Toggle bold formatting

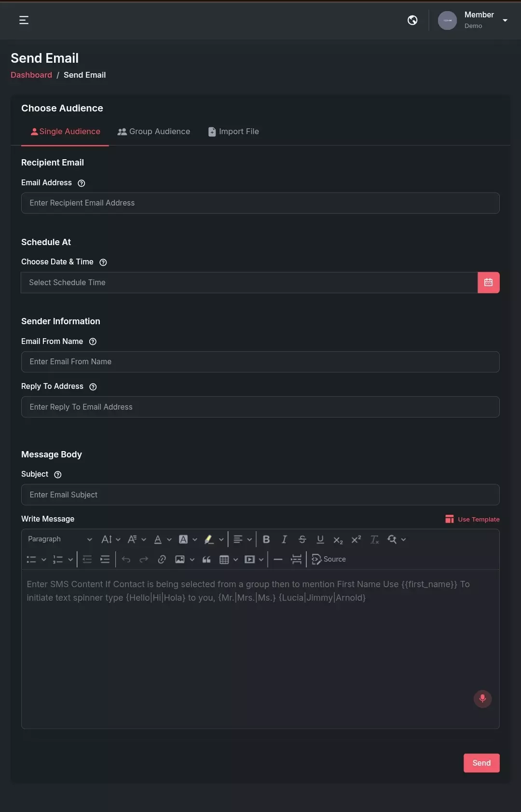click(266, 539)
